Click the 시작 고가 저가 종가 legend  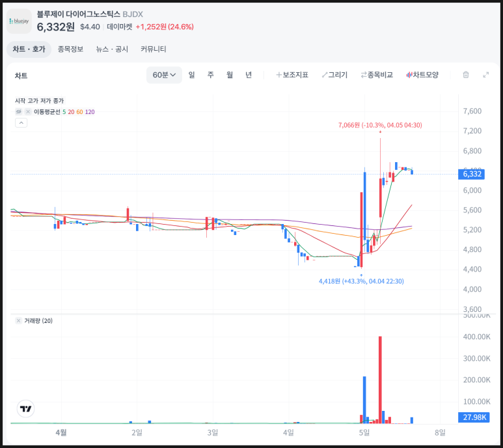(x=40, y=101)
